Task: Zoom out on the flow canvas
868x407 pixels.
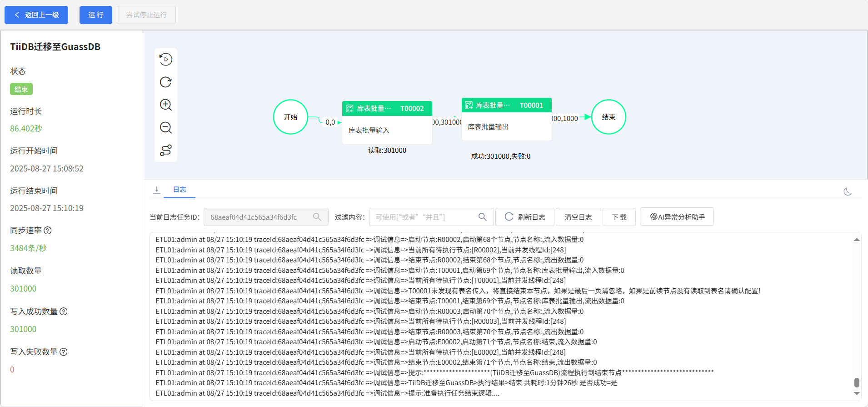Action: pyautogui.click(x=166, y=128)
